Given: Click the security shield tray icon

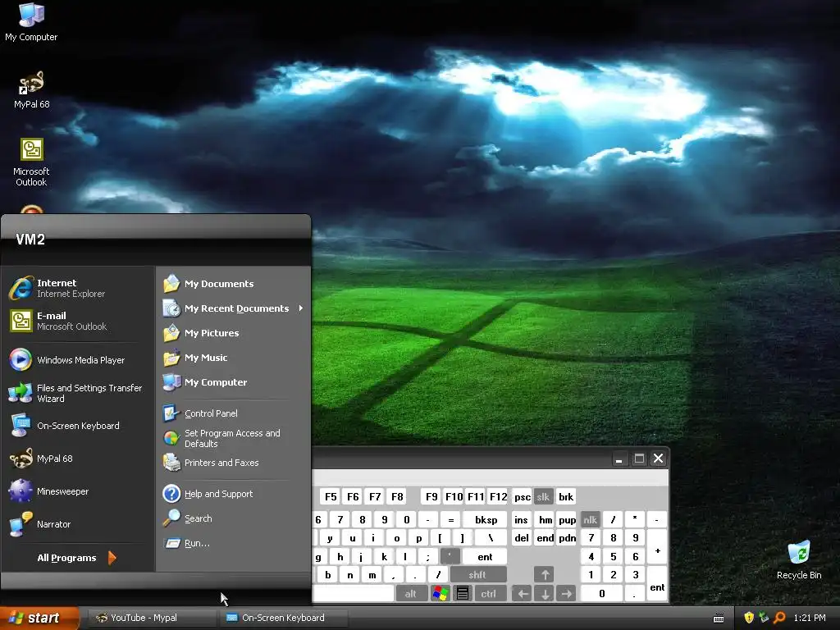Looking at the screenshot, I should pyautogui.click(x=749, y=618).
